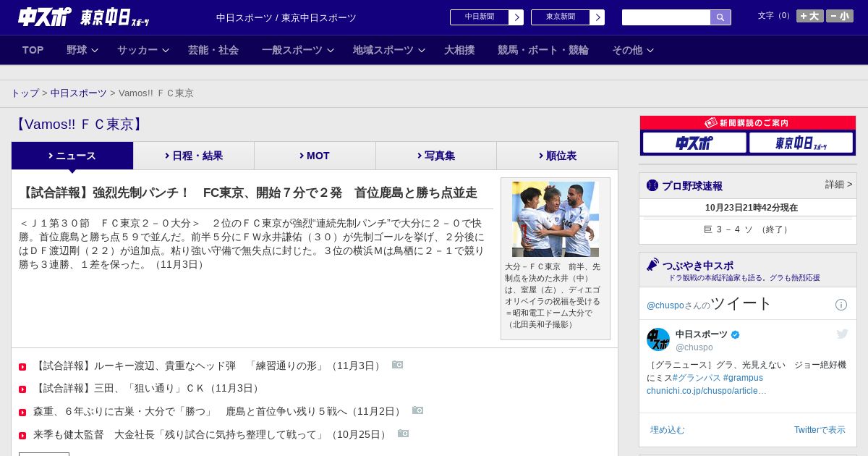Expand the 地域スポーツ menu

(389, 50)
